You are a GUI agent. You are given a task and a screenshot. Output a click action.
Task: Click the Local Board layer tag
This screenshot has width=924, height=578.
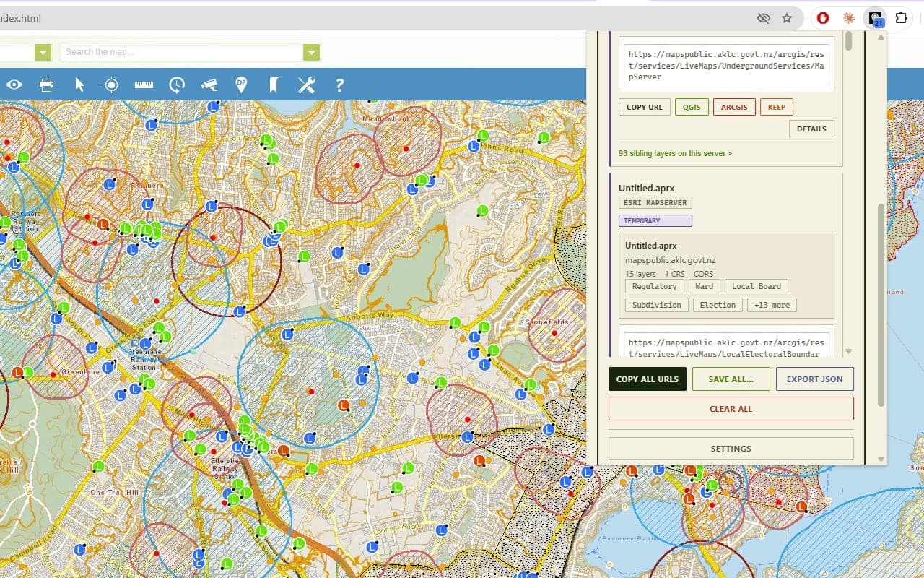757,286
